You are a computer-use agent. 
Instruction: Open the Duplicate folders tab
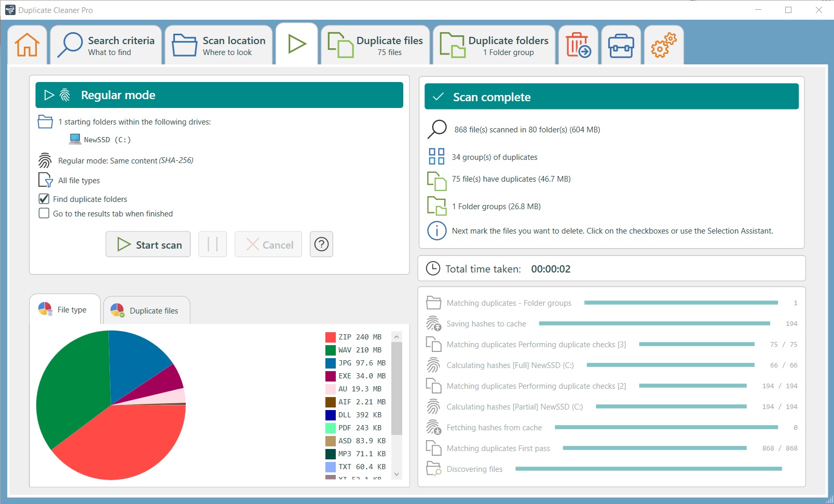494,45
